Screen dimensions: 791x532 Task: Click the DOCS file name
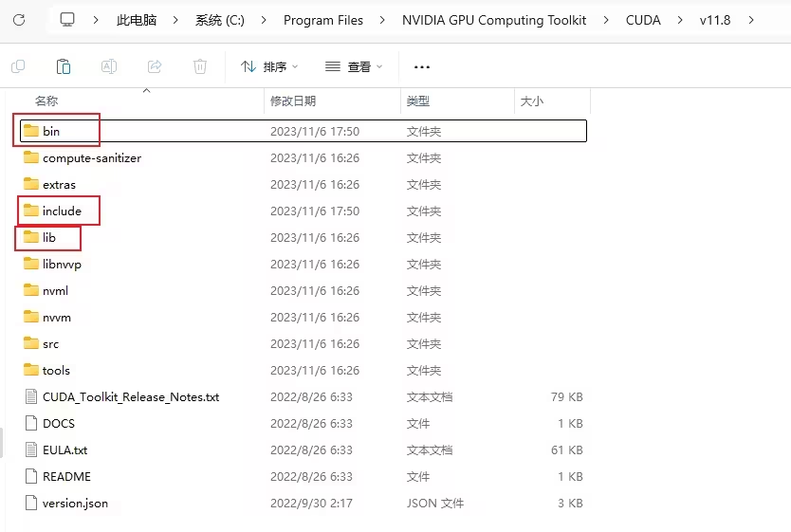59,424
